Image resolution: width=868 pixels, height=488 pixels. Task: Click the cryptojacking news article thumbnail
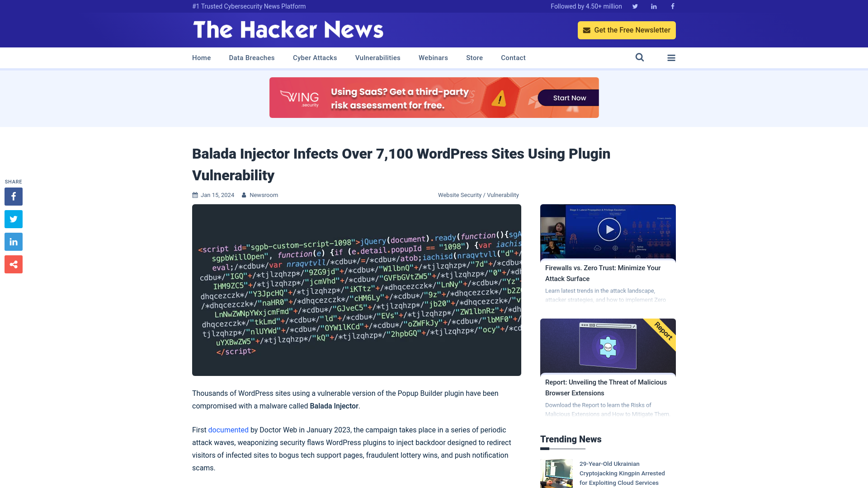coord(557,474)
